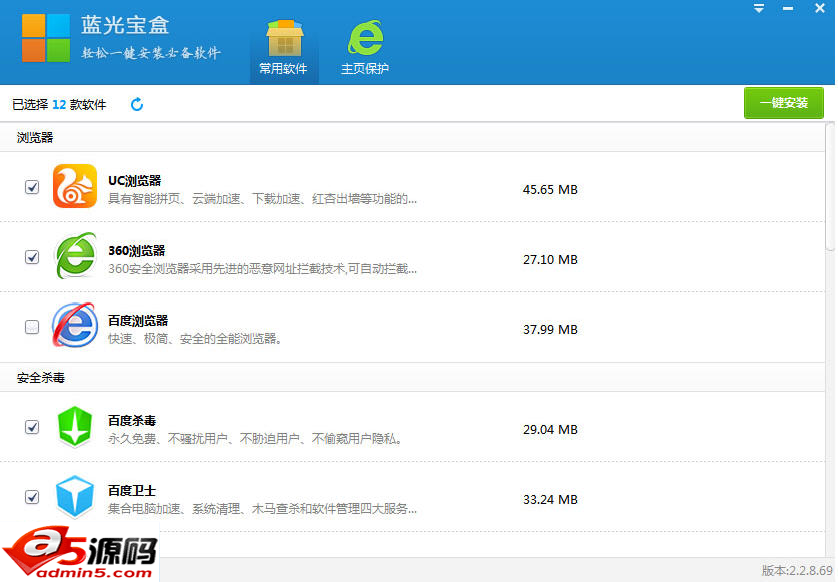
Task: Click 360安全浏览器 description line
Action: (x=262, y=269)
